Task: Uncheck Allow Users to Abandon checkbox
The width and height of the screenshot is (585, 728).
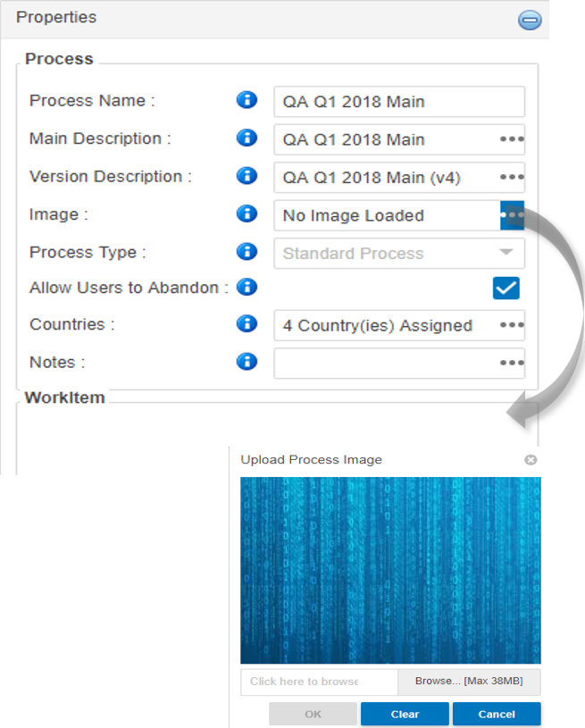Action: click(506, 289)
